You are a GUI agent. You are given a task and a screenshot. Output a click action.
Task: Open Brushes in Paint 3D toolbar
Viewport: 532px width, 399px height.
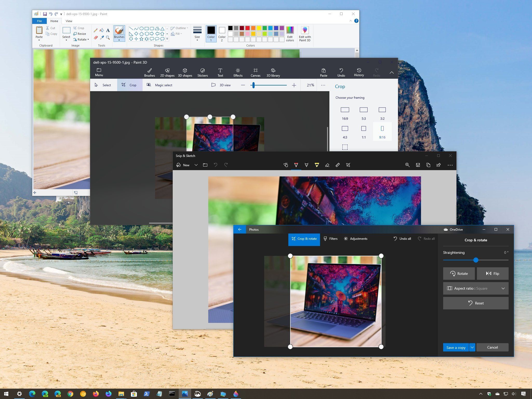[x=150, y=72]
